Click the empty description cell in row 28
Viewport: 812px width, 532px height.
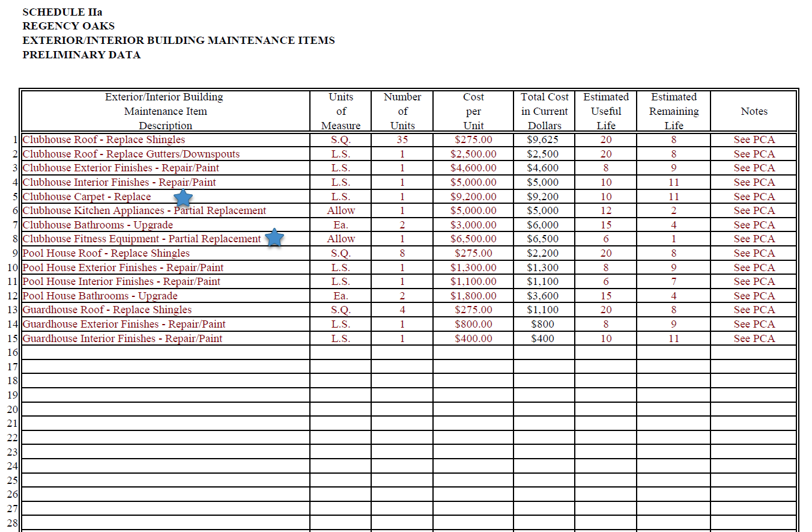[166, 522]
